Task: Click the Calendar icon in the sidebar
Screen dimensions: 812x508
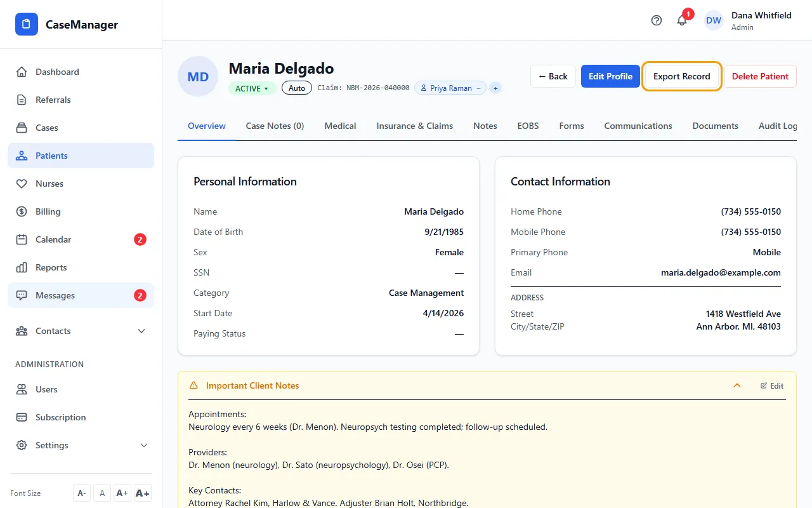Action: 22,239
